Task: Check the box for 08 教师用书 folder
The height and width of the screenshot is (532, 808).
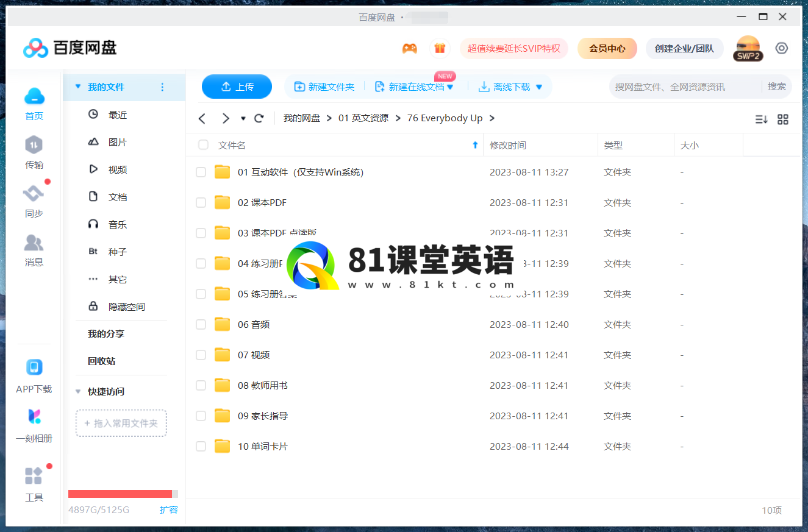Action: coord(201,386)
